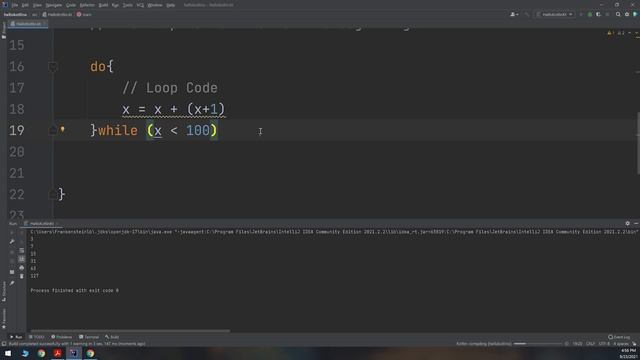This screenshot has height=360, width=640.
Task: Click the Code With Me user icon
Action: point(514,14)
